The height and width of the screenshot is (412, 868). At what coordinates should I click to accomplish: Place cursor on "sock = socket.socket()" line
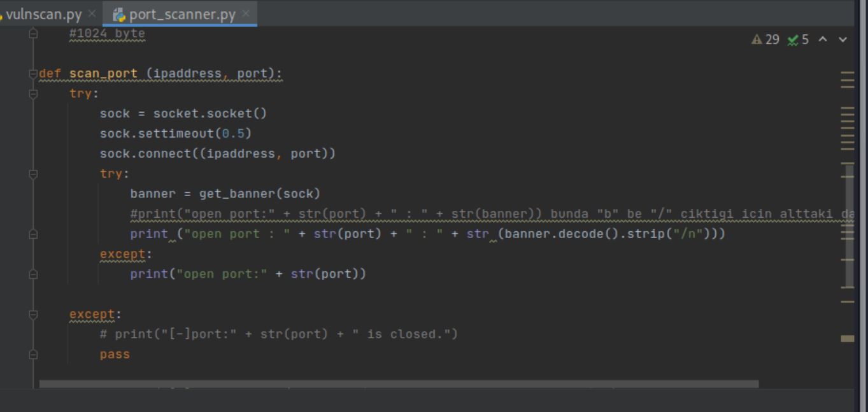[183, 114]
